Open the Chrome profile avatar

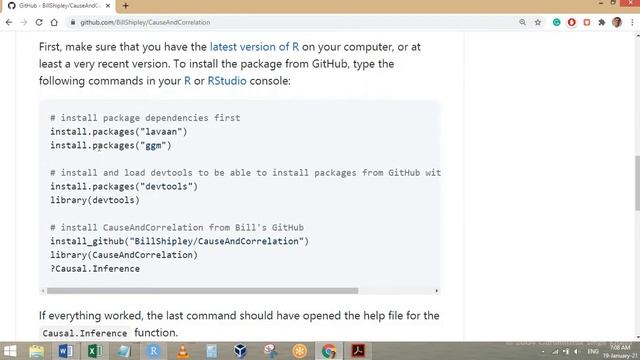tap(617, 22)
